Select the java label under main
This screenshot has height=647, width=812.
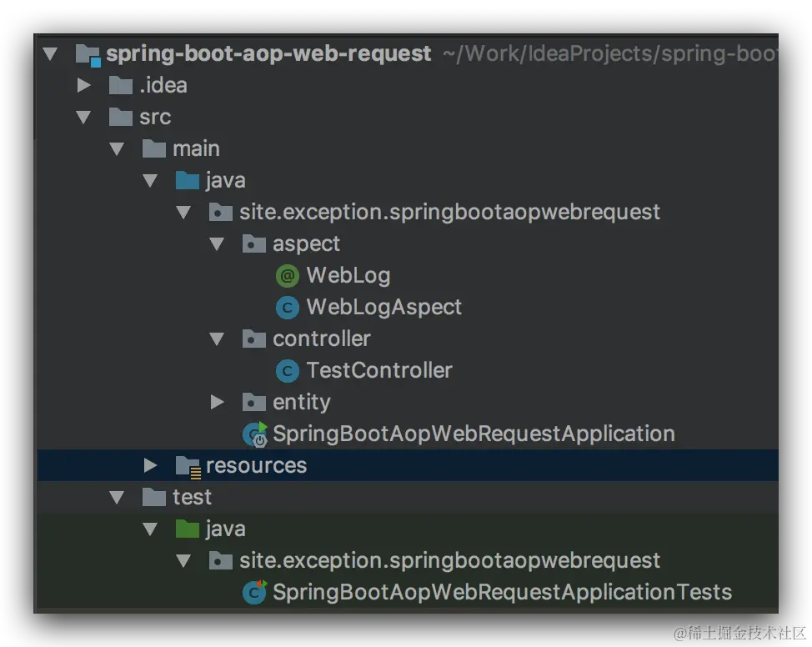pos(225,181)
